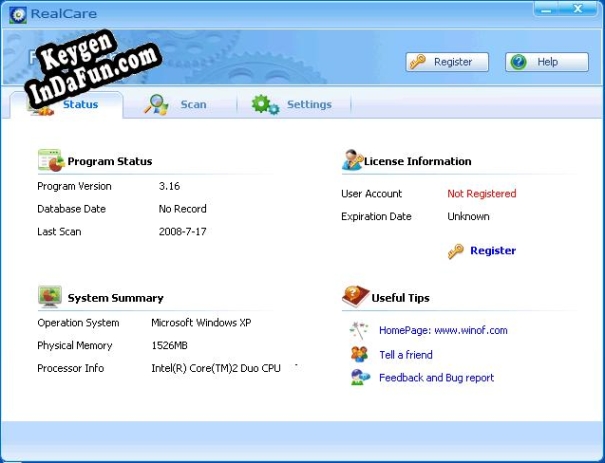
Task: Click the Last Scan date 2008-7-17
Action: (183, 232)
